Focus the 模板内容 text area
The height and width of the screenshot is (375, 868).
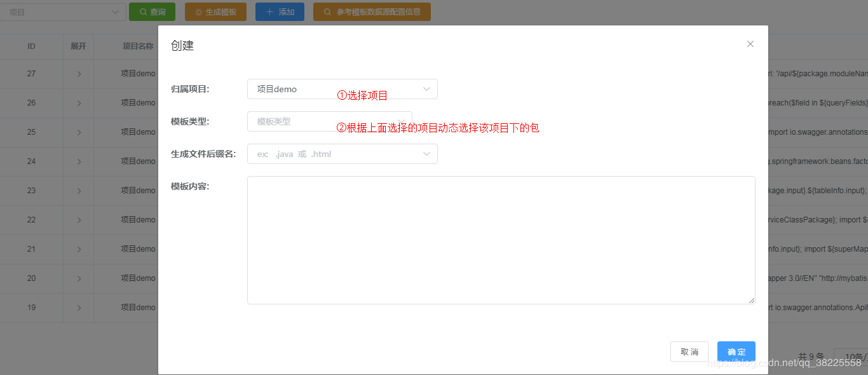pyautogui.click(x=501, y=240)
